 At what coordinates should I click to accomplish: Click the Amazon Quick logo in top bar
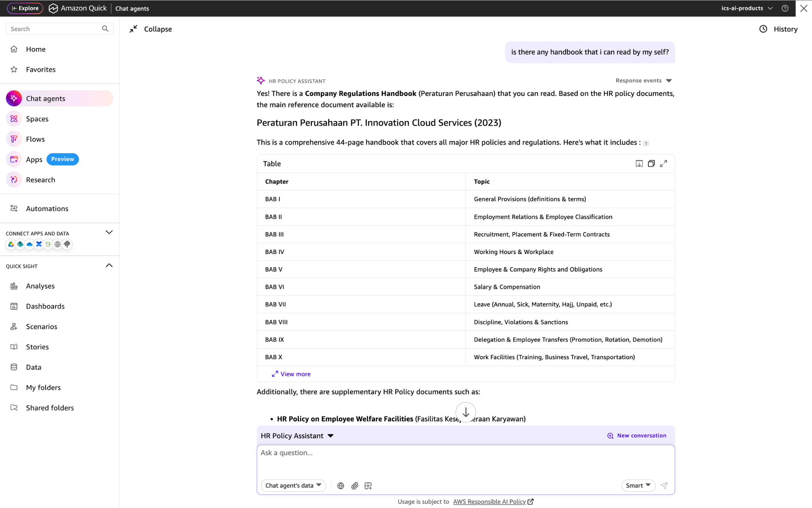tap(78, 8)
